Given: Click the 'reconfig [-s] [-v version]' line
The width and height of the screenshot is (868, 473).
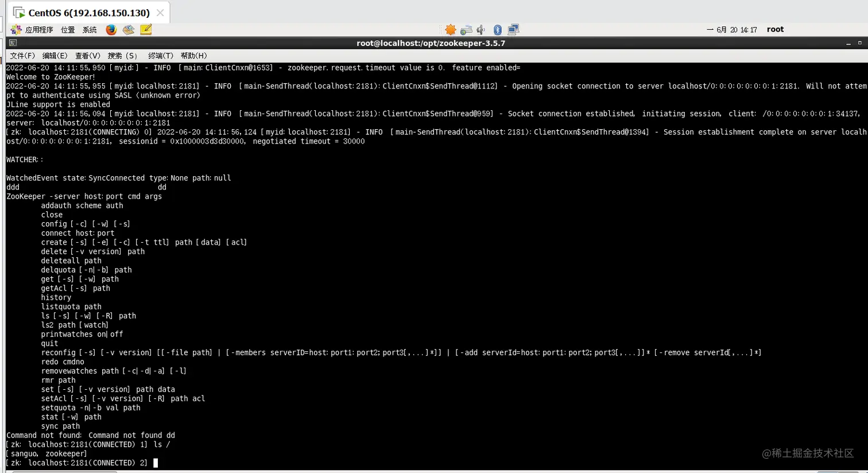Looking at the screenshot, I should point(401,352).
